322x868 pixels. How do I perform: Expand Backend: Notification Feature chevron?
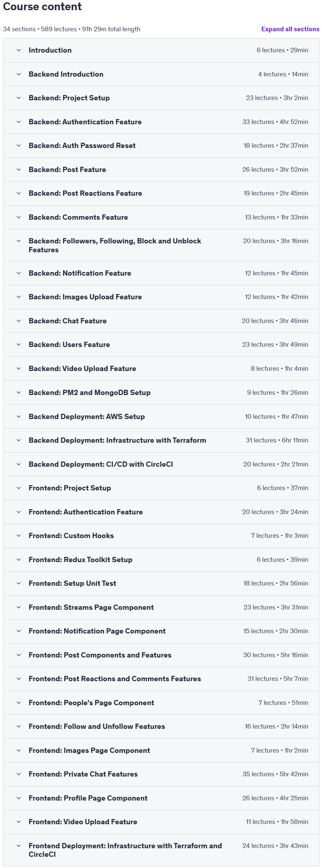tap(19, 273)
